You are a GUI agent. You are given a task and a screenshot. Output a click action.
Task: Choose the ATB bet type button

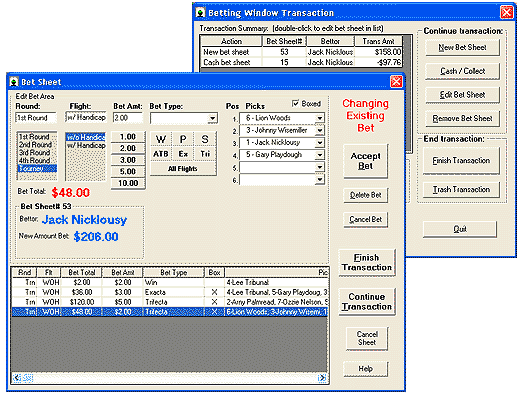coord(161,154)
